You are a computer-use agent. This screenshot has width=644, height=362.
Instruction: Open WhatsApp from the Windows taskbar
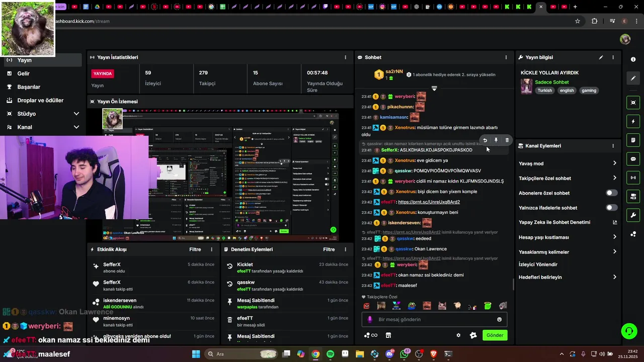[x=404, y=354]
